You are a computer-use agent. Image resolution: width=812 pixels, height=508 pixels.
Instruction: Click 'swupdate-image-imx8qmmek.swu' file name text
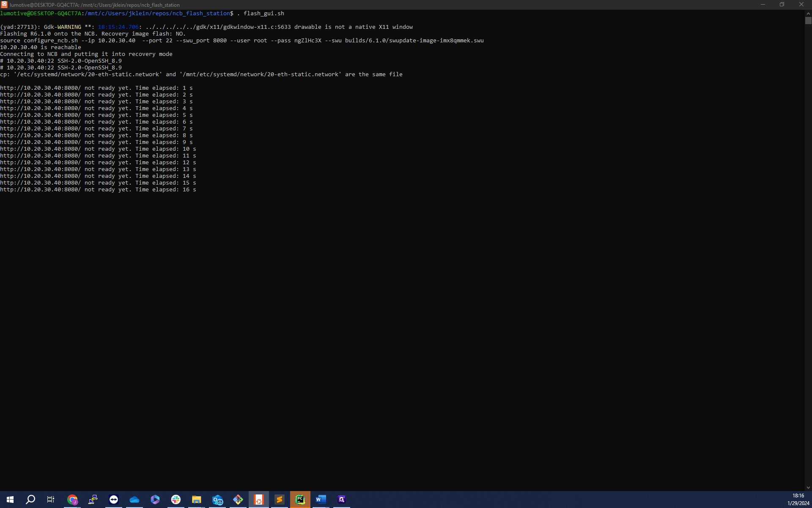point(436,41)
